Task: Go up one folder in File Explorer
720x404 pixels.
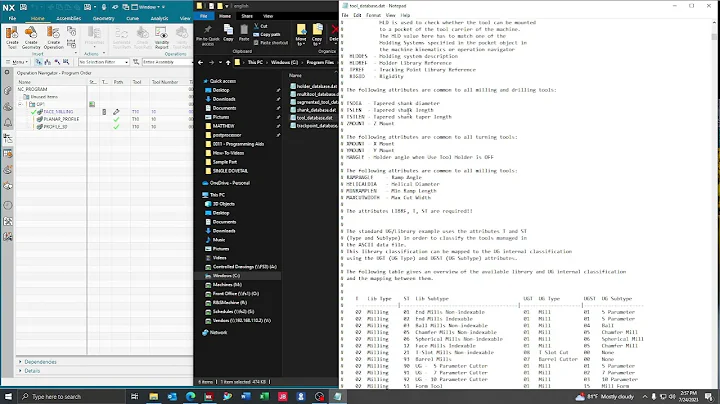Action: [228, 62]
